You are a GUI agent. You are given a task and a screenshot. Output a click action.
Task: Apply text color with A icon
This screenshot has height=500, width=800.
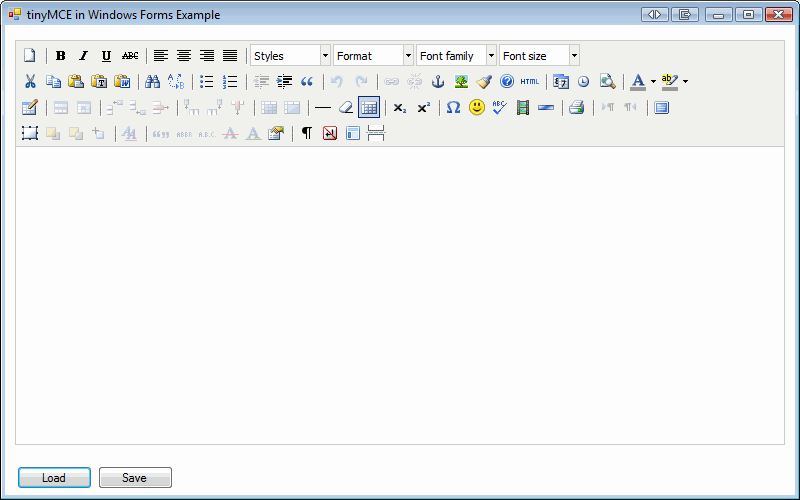638,81
